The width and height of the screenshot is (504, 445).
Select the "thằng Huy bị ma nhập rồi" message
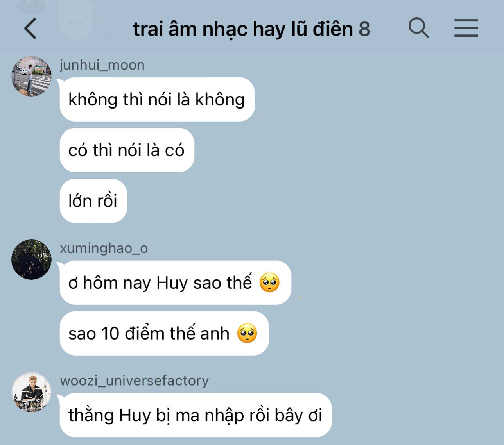click(x=196, y=415)
